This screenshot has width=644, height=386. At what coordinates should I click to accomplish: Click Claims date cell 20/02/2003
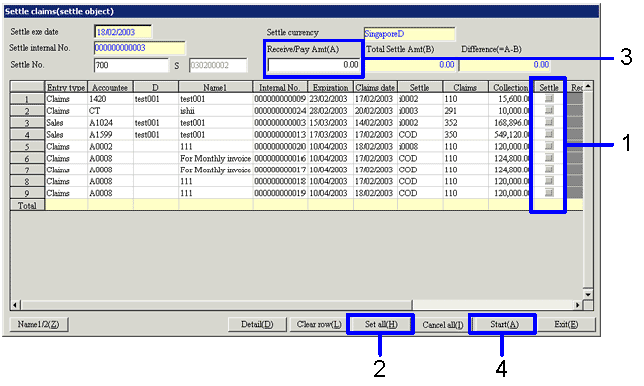pos(374,111)
